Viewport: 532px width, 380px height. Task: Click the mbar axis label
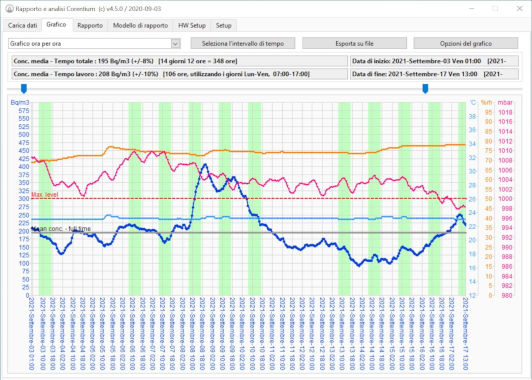505,102
